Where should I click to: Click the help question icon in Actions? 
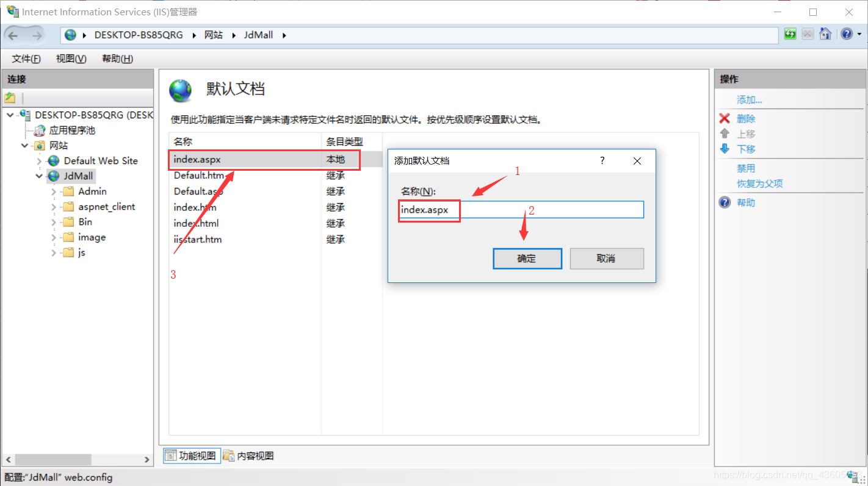pyautogui.click(x=725, y=202)
